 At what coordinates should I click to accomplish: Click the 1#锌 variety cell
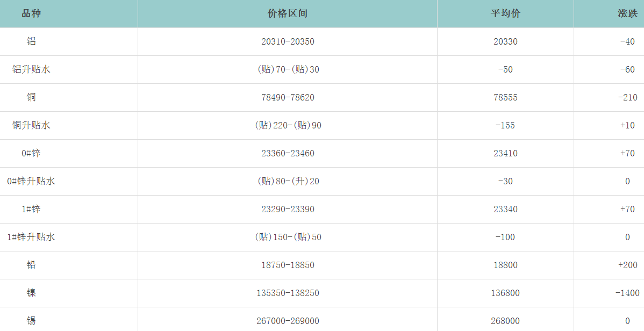tap(31, 209)
